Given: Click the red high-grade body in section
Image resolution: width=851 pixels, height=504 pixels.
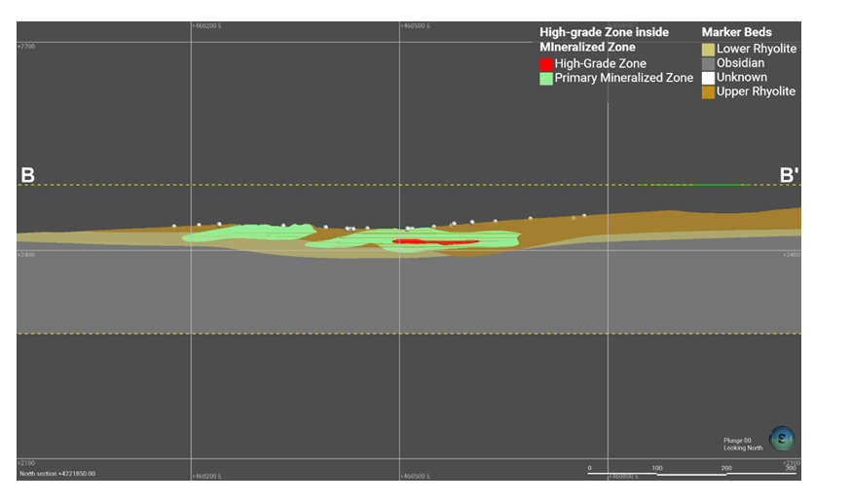Looking at the screenshot, I should click(435, 241).
